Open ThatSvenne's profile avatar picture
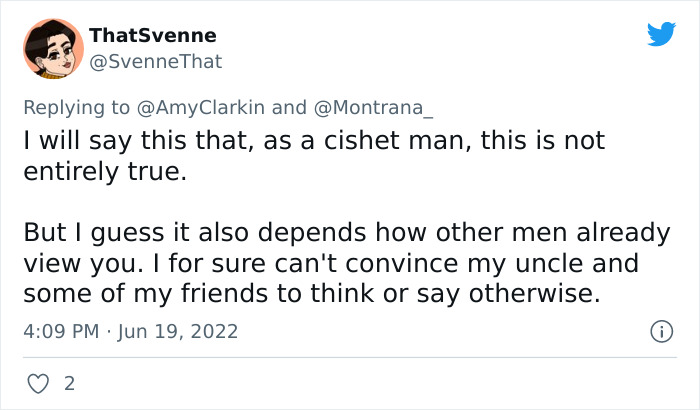Screen dimensions: 700x410 point(54,48)
